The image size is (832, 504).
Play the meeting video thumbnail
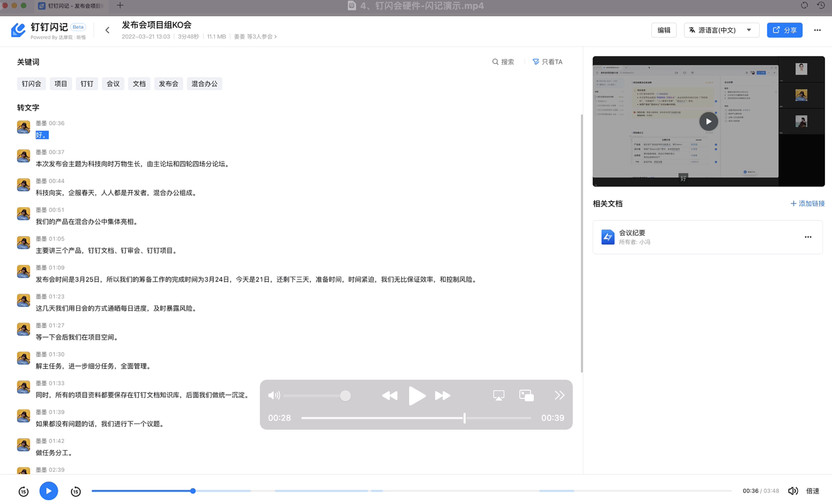[x=708, y=121]
